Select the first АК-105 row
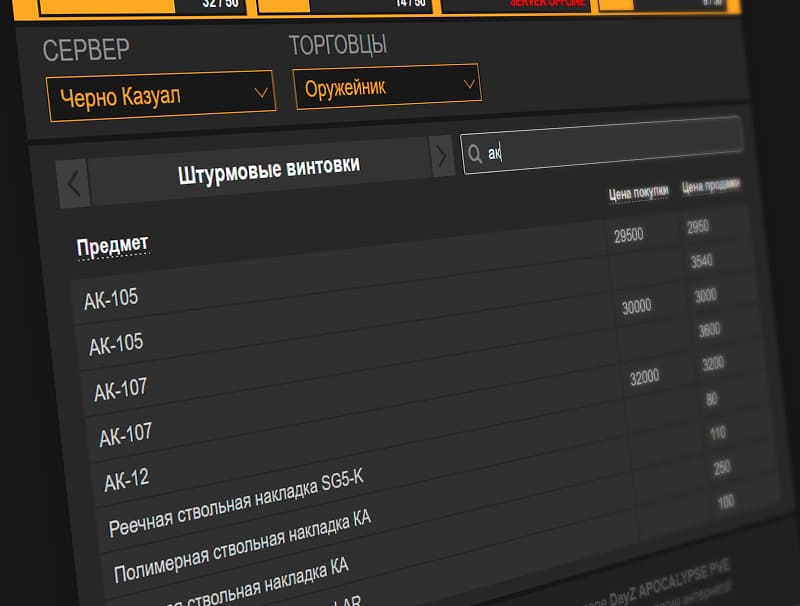This screenshot has height=606, width=800. pos(111,298)
